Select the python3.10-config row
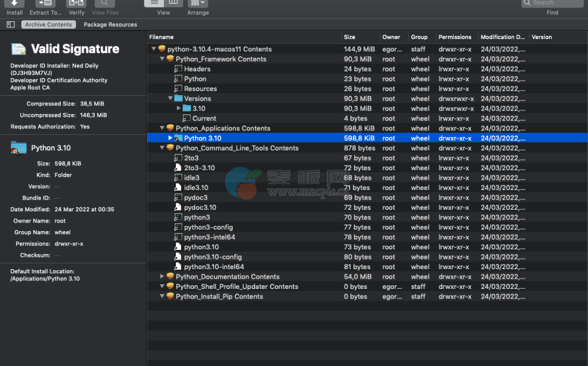The height and width of the screenshot is (366, 588). point(368,257)
